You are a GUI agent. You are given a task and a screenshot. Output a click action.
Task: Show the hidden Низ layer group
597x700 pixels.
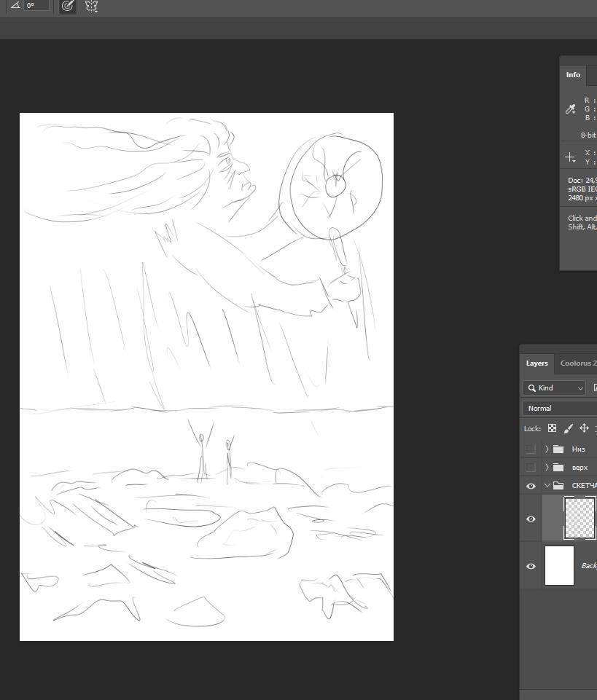click(x=531, y=449)
